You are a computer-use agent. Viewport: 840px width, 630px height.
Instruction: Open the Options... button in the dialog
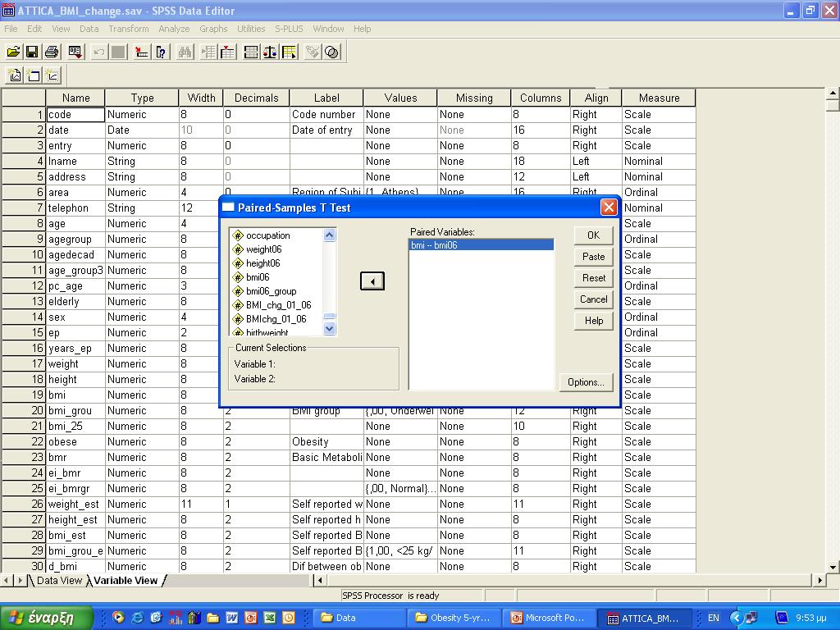(x=586, y=382)
